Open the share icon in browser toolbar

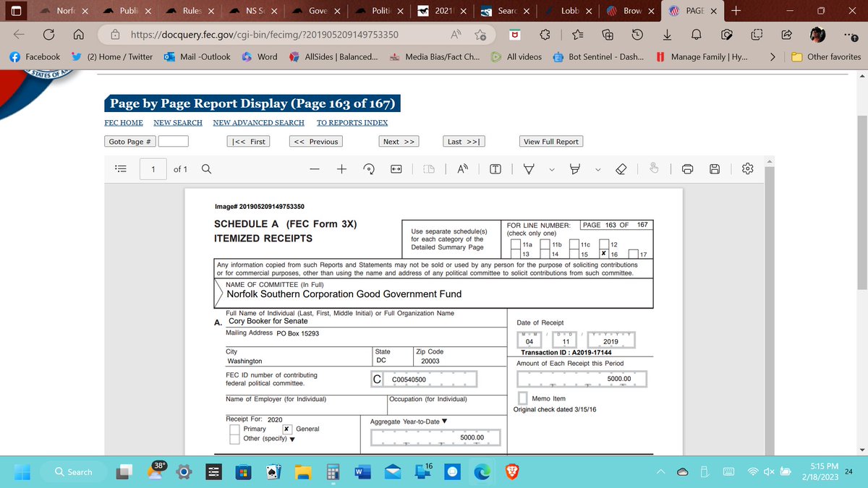786,35
